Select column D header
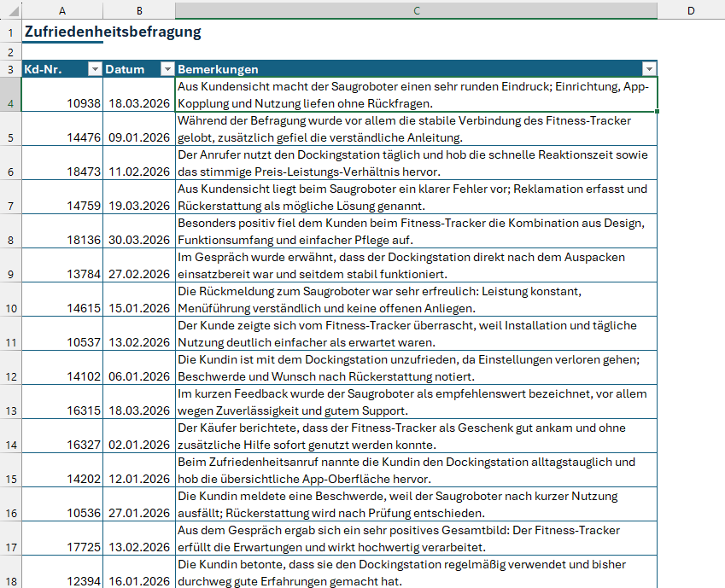 [691, 10]
